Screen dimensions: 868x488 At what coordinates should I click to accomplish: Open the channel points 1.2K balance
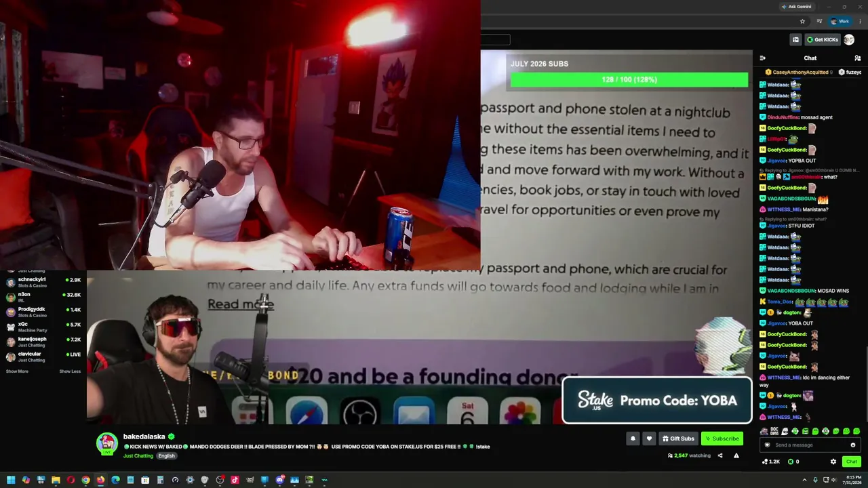[x=771, y=462]
